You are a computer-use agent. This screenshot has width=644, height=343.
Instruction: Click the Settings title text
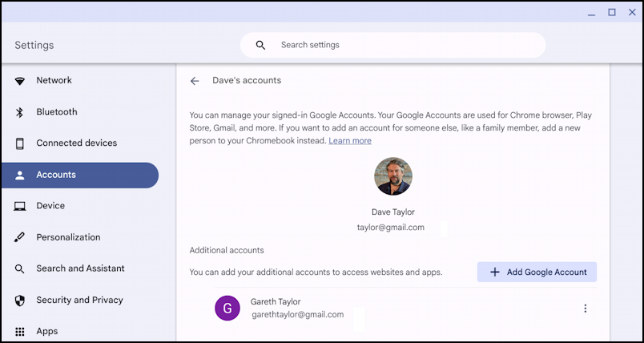34,45
